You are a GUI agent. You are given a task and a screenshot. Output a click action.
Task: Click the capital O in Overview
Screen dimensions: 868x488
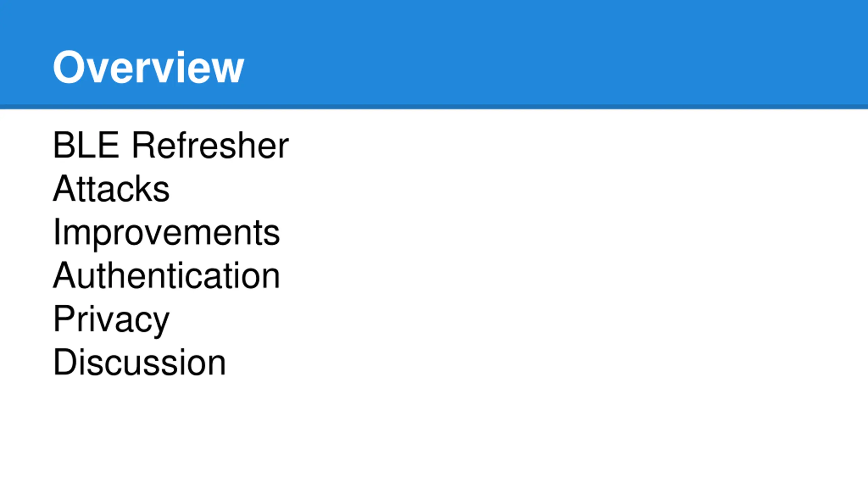click(x=68, y=67)
